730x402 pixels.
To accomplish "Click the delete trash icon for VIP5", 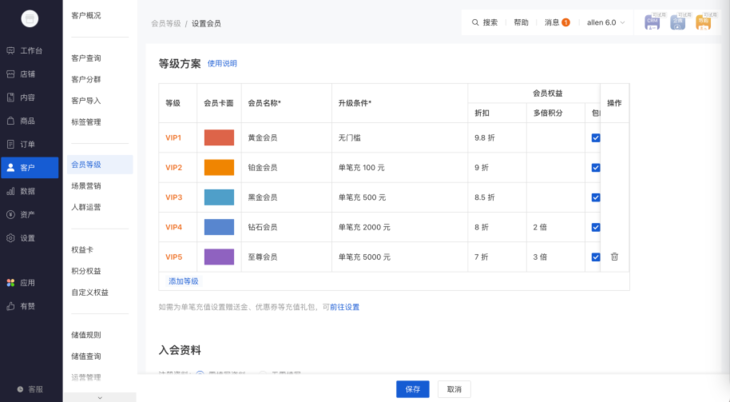I will click(614, 257).
